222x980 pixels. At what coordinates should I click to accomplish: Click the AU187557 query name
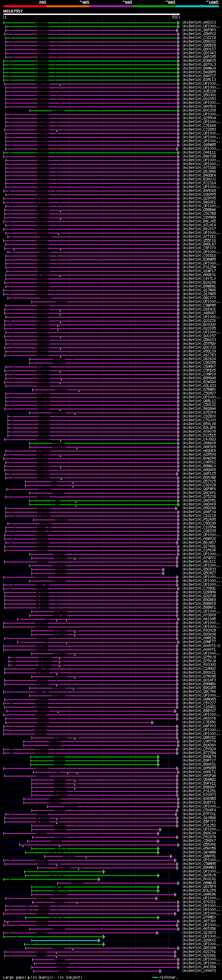click(13, 11)
